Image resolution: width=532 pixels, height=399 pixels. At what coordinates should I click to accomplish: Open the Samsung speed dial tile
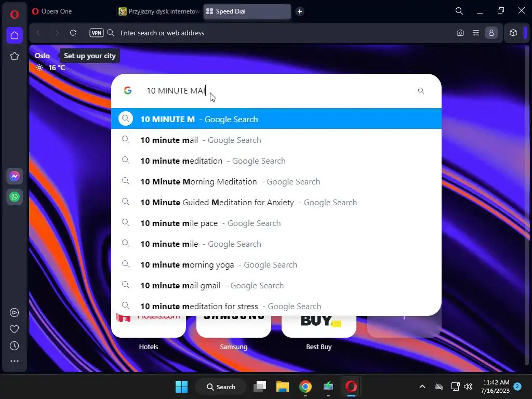pos(234,326)
